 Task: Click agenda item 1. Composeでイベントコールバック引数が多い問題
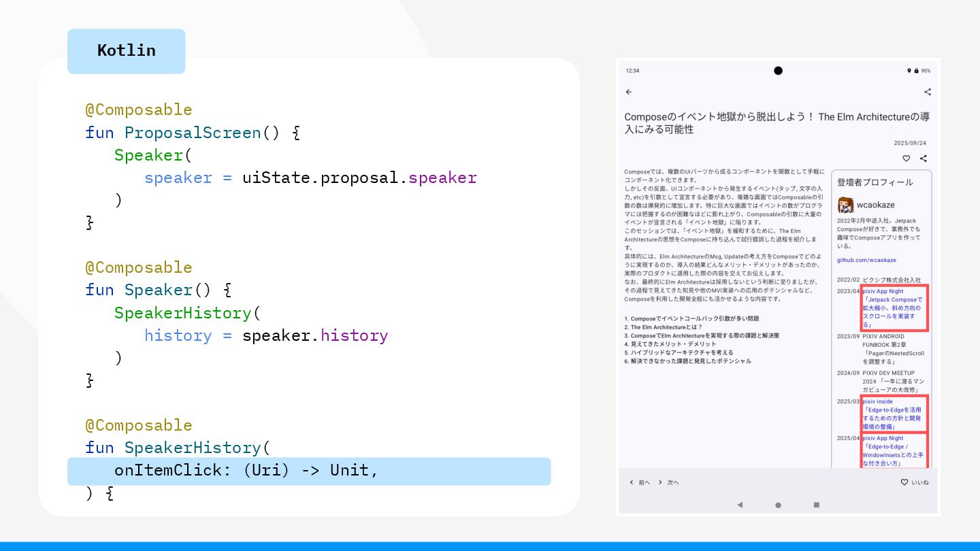pos(691,318)
